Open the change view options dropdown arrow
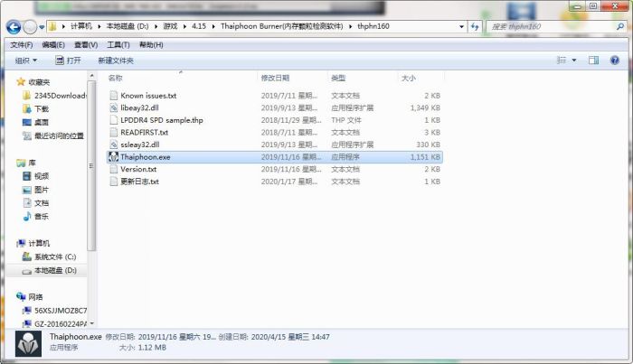This screenshot has height=364, width=633. click(574, 61)
